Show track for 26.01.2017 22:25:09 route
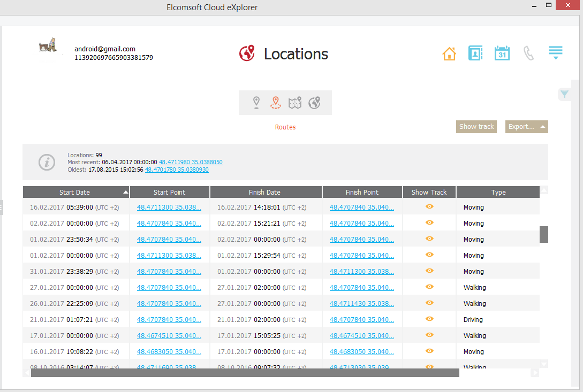The image size is (583, 392). [x=429, y=303]
